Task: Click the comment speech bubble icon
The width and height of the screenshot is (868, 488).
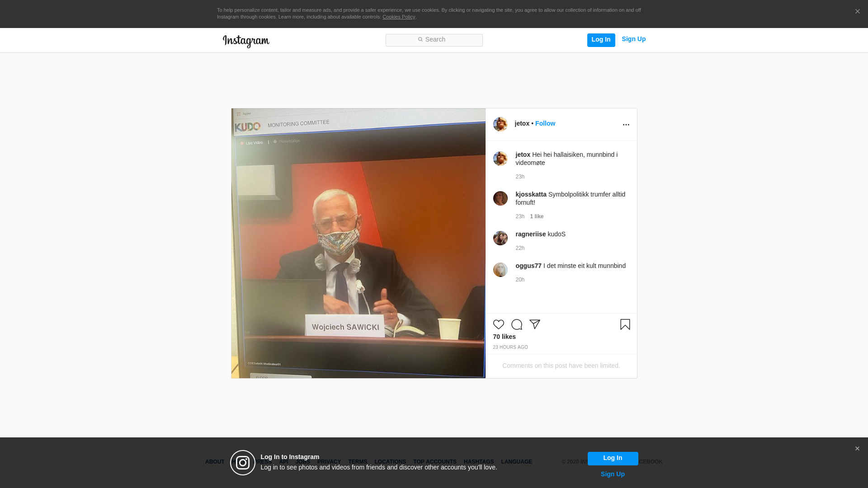Action: (x=516, y=324)
